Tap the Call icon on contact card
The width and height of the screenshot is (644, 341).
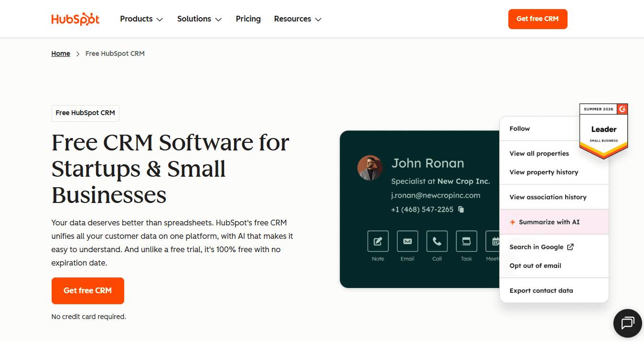tap(437, 241)
